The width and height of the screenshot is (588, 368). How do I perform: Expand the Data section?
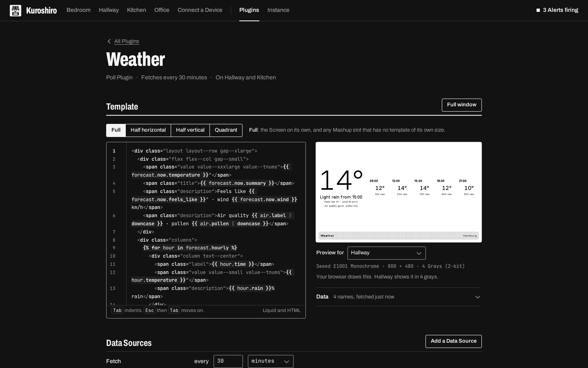pyautogui.click(x=399, y=297)
